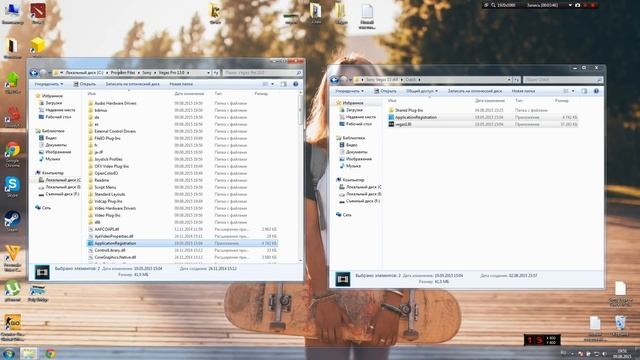Open Steam desktop shortcut
This screenshot has height=360, width=640.
(x=12, y=221)
